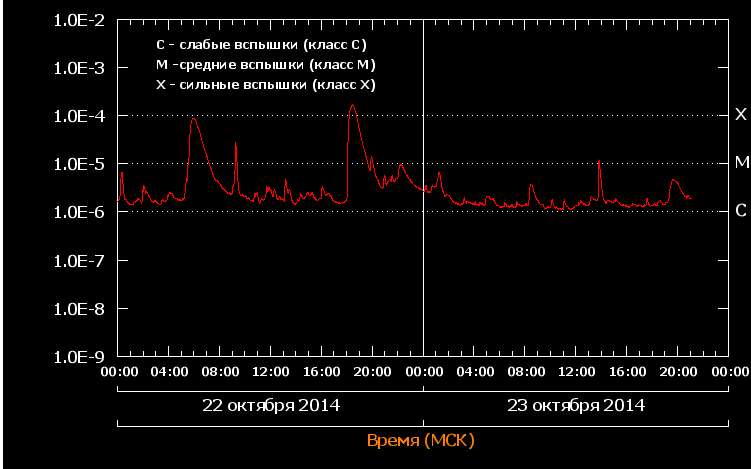Click the end of the red curve after 20:00 on 23 октября
The image size is (751, 469).
tap(690, 197)
